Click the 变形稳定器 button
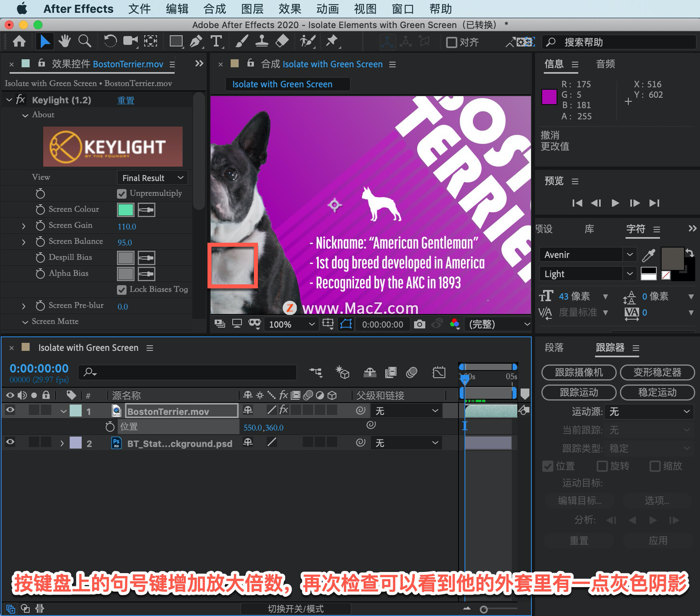This screenshot has width=700, height=616. click(x=657, y=372)
